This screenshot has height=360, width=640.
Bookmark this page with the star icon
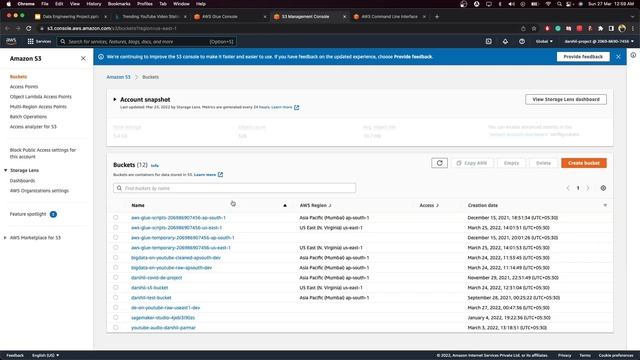[x=534, y=29]
